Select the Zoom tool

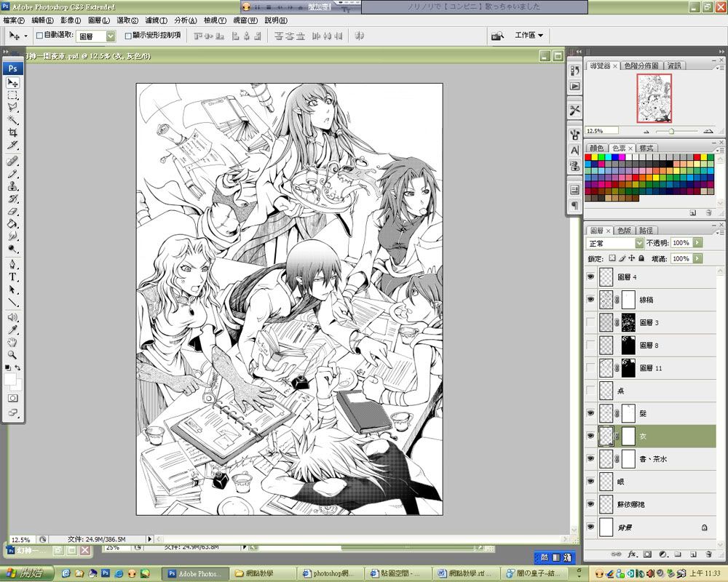[x=12, y=355]
